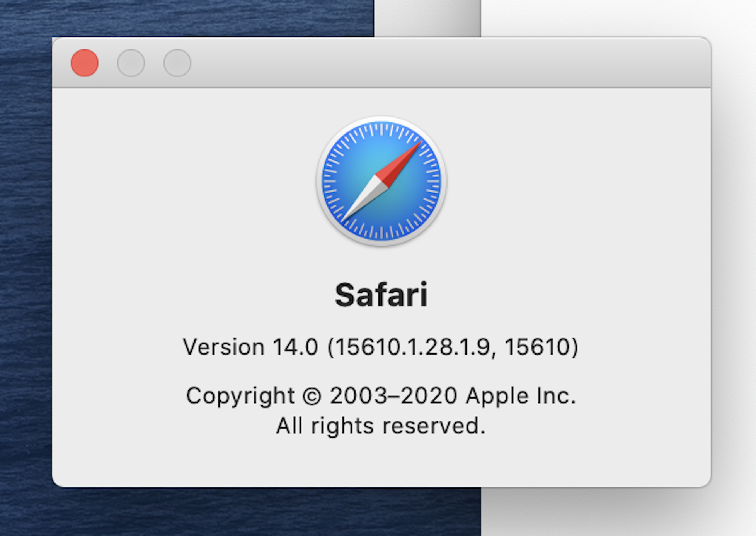The image size is (756, 536).
Task: Click empty area below copyright text
Action: pyautogui.click(x=381, y=461)
